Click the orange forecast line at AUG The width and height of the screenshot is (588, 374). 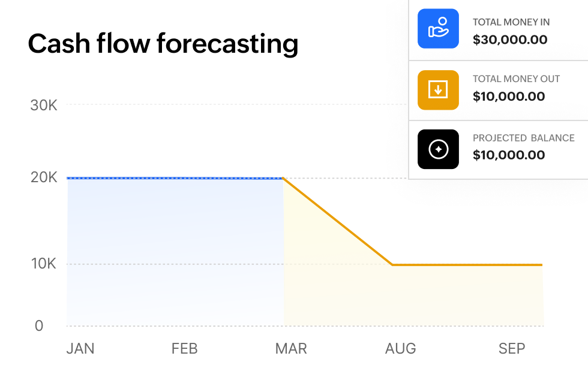(x=401, y=264)
